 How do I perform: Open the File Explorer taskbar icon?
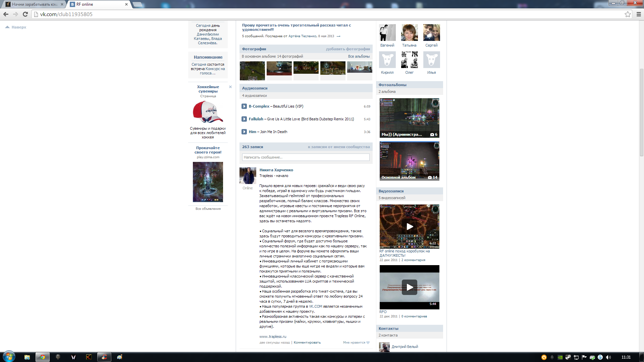point(27,357)
